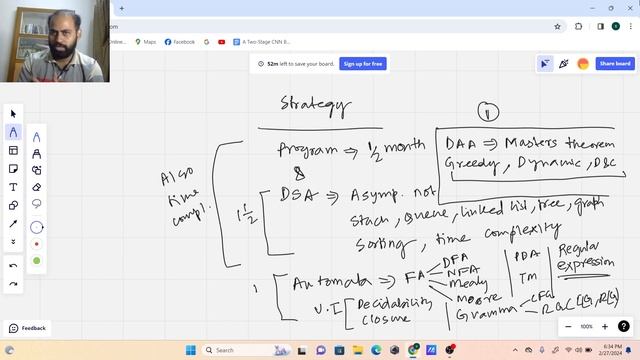Open the notifications bell icon
The image size is (640, 360).
(629, 350)
